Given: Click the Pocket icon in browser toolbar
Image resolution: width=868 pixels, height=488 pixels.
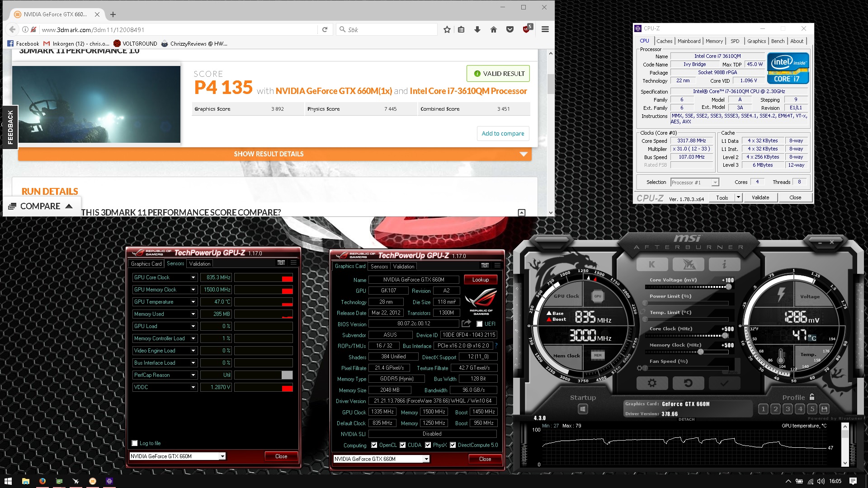Looking at the screenshot, I should (510, 30).
